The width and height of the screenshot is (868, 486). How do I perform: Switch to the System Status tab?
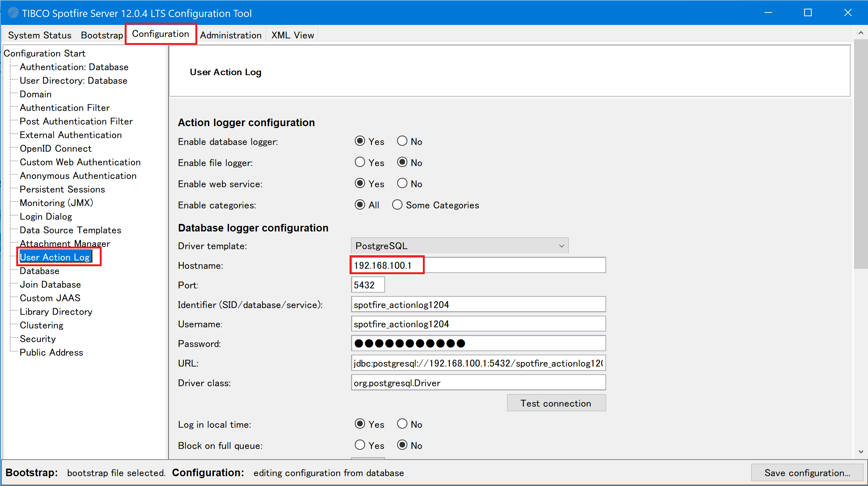[x=40, y=35]
